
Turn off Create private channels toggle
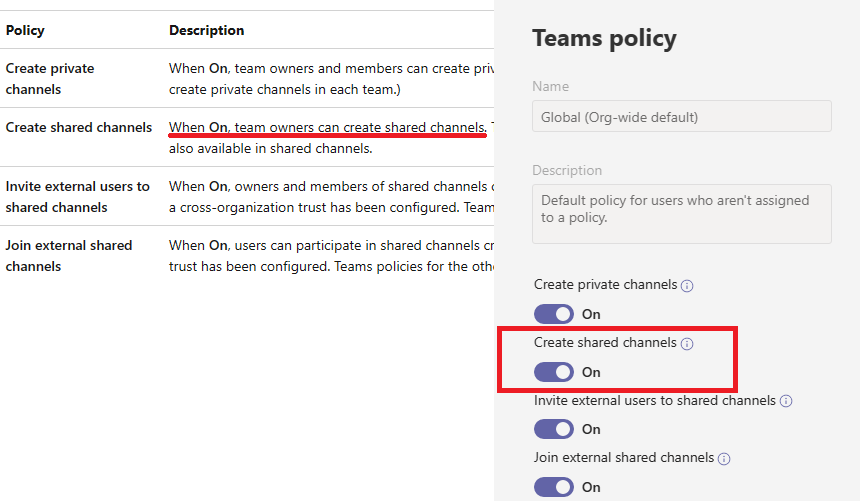click(554, 314)
